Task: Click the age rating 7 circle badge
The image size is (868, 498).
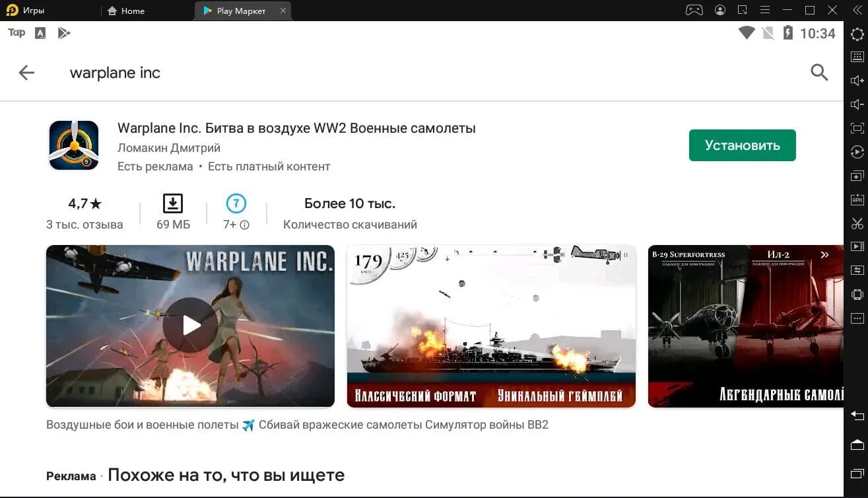Action: (236, 203)
